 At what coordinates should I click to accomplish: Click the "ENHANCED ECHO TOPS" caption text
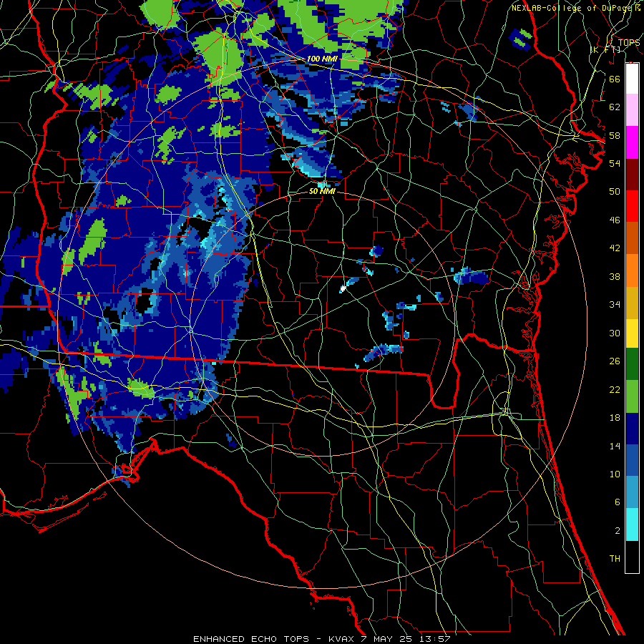click(x=251, y=639)
